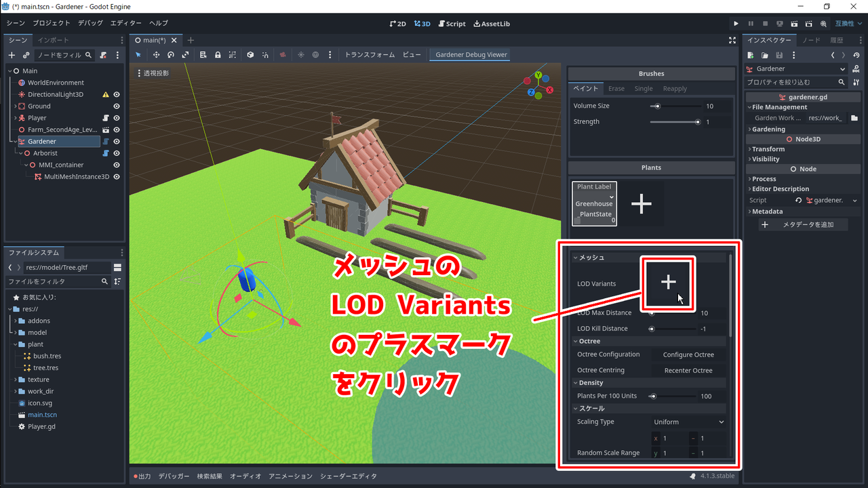Save the edited resource in Inspector
The height and width of the screenshot is (488, 868).
pos(779,55)
